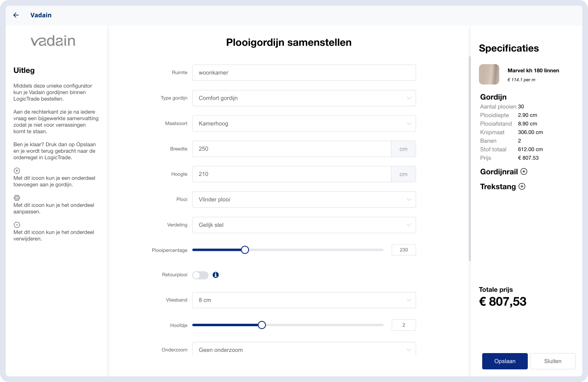Add a Trekstang using its plus icon
The width and height of the screenshot is (588, 382).
point(522,187)
